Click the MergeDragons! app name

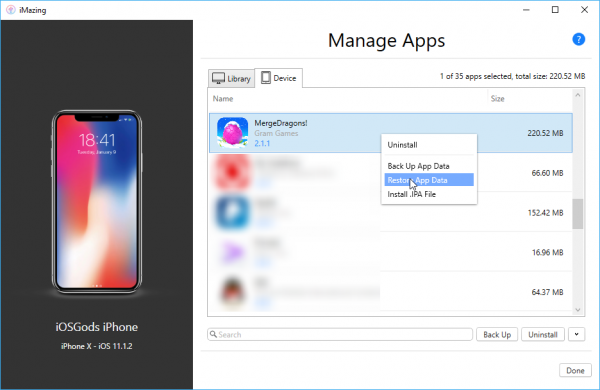pyautogui.click(x=280, y=123)
